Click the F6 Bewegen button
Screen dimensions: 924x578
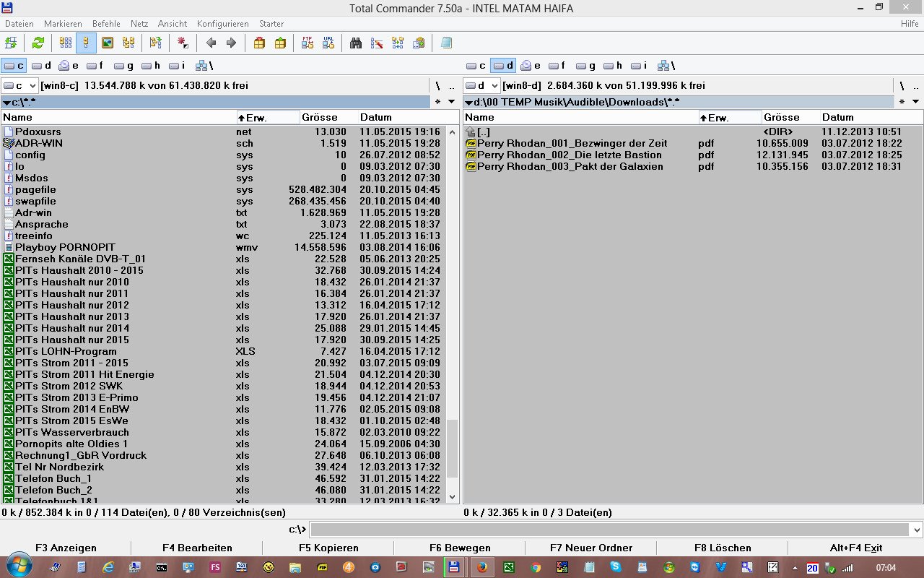[460, 548]
